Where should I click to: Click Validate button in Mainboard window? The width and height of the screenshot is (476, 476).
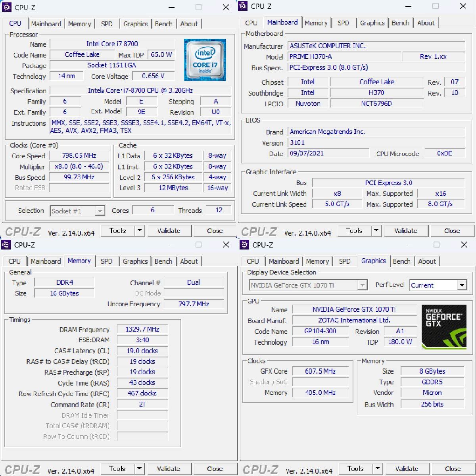[405, 230]
